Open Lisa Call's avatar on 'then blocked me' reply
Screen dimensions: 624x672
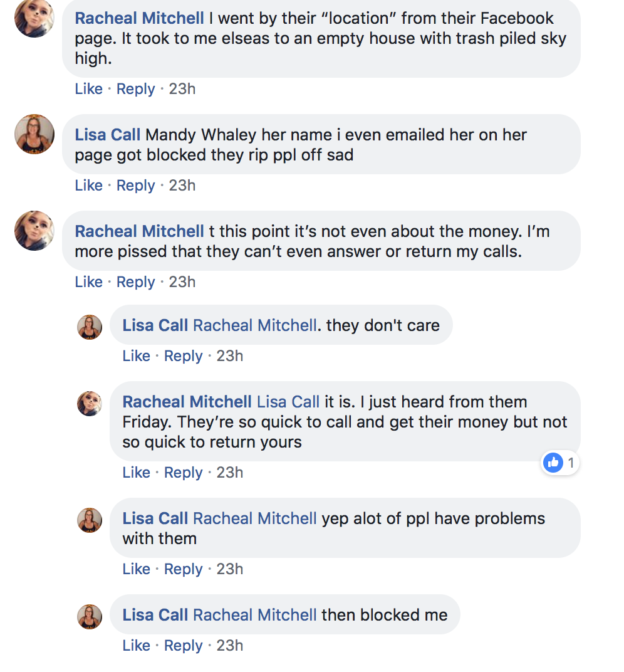click(x=90, y=617)
